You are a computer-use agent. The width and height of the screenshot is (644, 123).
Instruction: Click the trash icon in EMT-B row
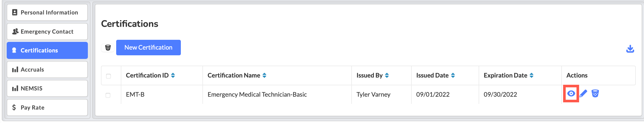coord(595,93)
